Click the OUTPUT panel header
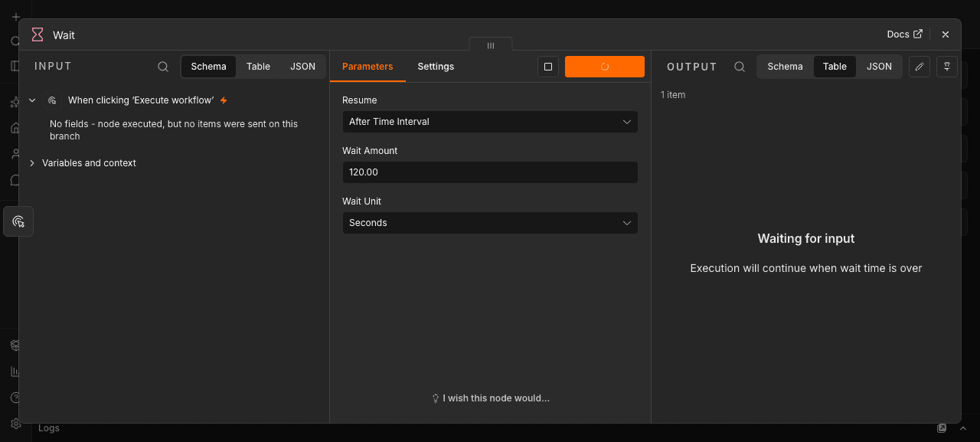Screen dimensions: 980x442 692,67
